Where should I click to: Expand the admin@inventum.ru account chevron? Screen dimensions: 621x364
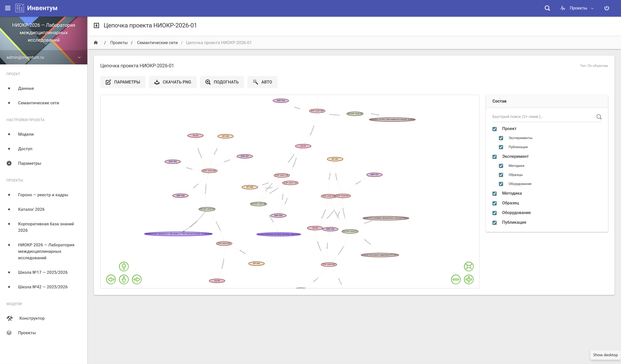[x=79, y=57]
